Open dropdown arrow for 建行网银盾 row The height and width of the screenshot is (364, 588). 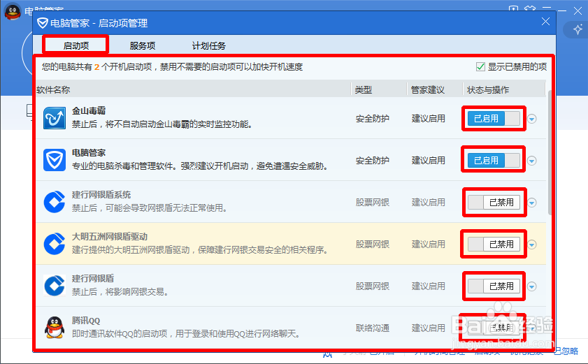(532, 286)
